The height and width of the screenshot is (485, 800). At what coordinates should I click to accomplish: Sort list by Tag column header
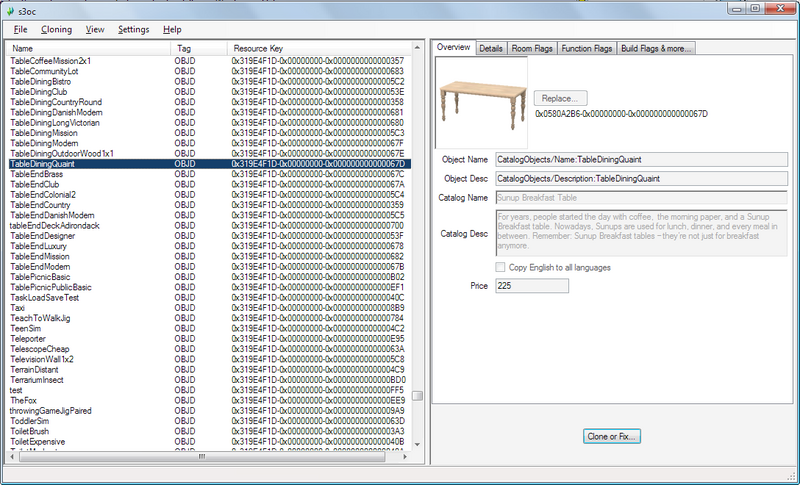click(x=199, y=48)
